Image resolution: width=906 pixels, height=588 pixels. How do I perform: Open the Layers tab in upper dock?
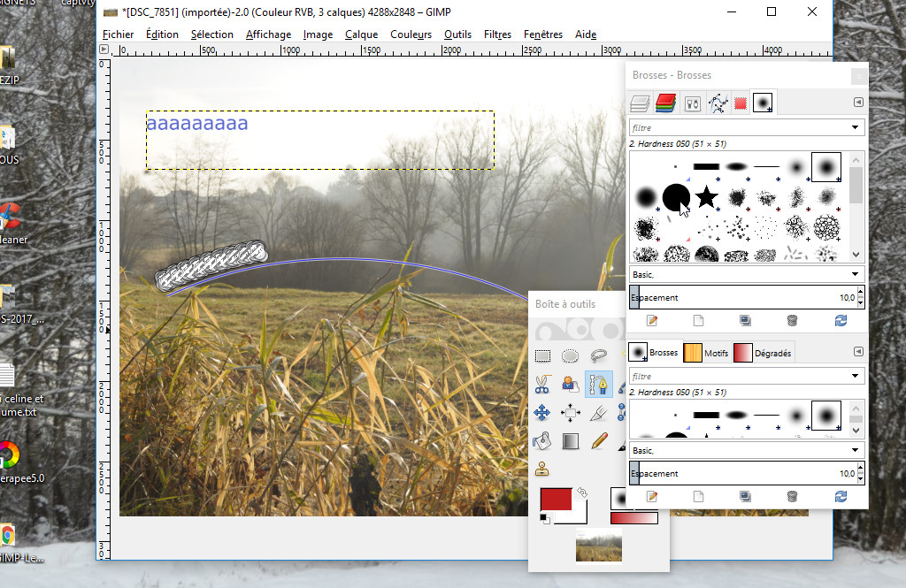click(x=640, y=103)
